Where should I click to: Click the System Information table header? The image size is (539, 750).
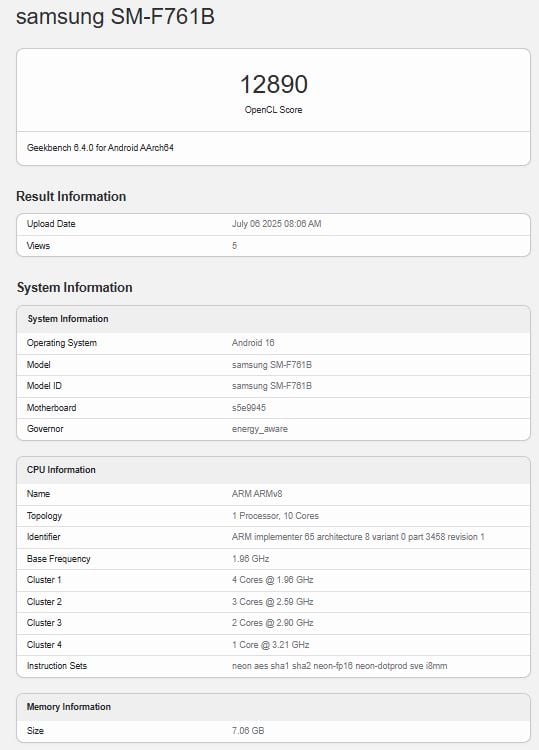(x=274, y=319)
